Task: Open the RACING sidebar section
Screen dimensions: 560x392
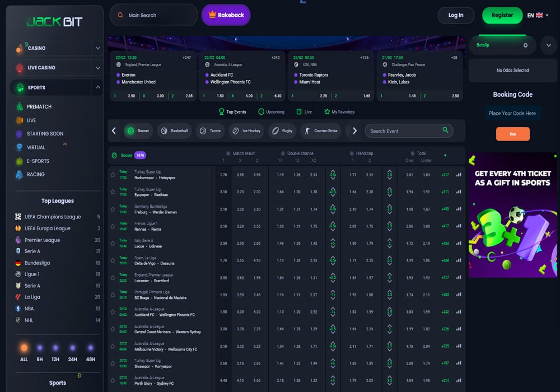Action: 35,174
